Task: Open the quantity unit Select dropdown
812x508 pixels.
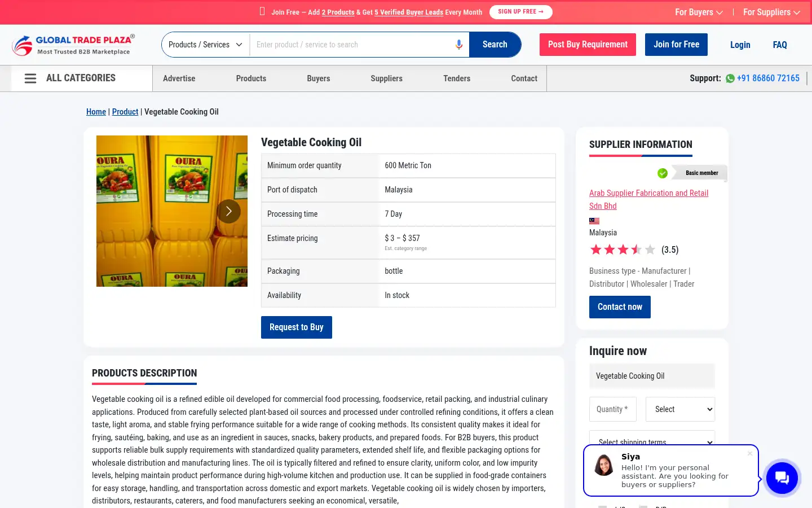Action: (x=680, y=409)
